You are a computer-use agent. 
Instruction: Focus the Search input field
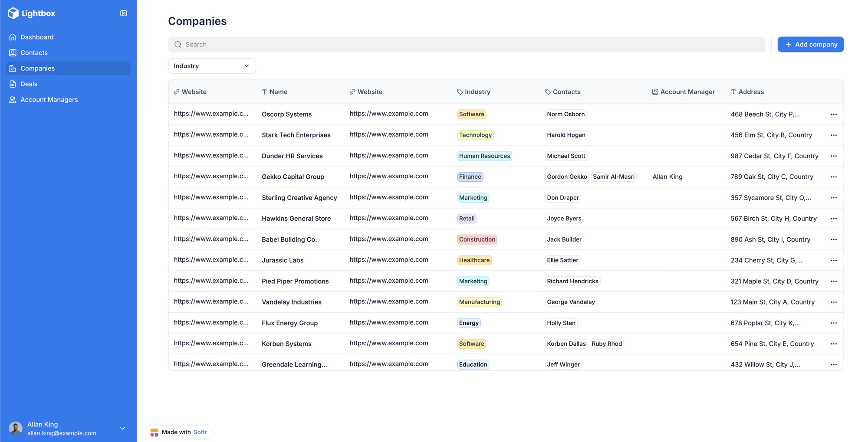click(467, 44)
